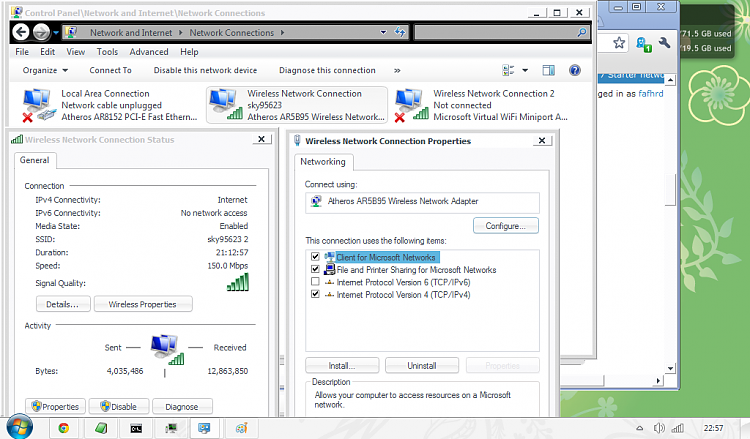Viewport: 750px width, 439px height.
Task: Select the Wireless Network Connection 2 adapter icon
Action: 411,105
